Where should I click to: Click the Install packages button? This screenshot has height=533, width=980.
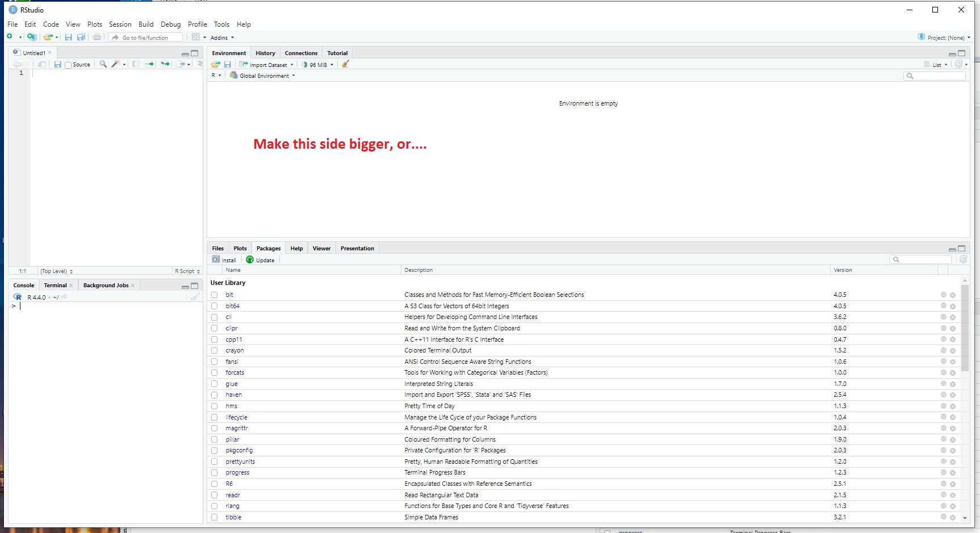[x=224, y=260]
